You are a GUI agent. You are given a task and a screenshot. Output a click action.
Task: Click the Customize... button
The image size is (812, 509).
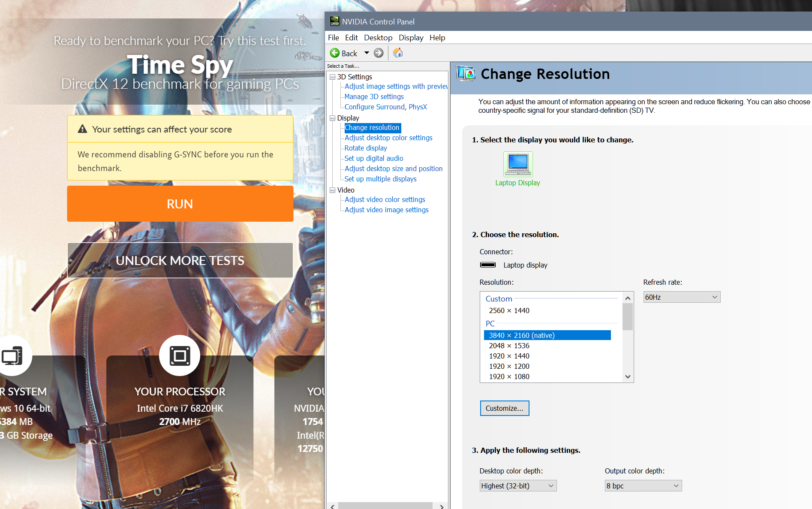505,408
